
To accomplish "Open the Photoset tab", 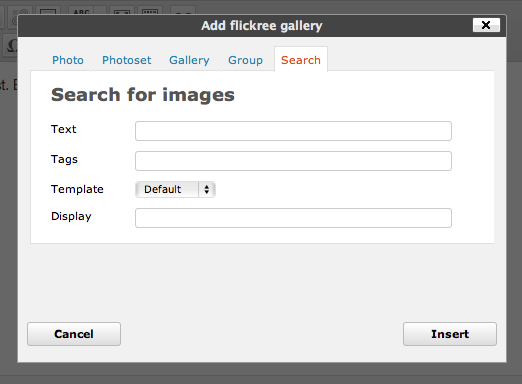I will (x=127, y=60).
